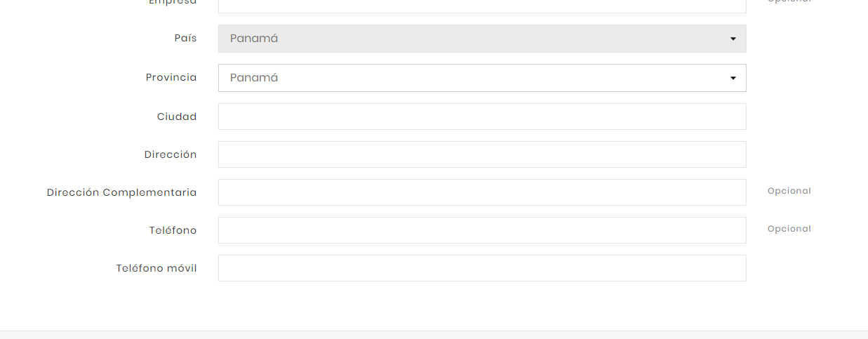Click the caret arrow of País dropdown
This screenshot has height=339, width=868.
click(733, 39)
